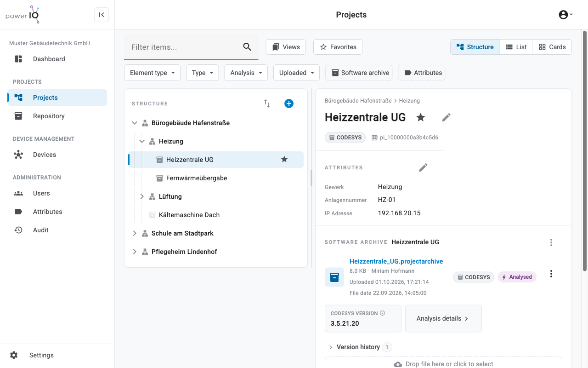Open the user account menu
Viewport: 588px width, 368px height.
tap(565, 15)
